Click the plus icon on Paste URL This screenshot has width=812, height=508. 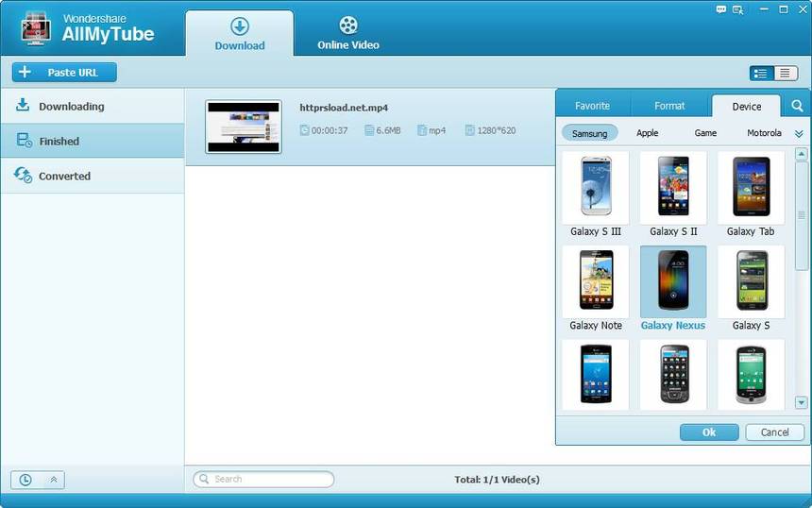[25, 72]
